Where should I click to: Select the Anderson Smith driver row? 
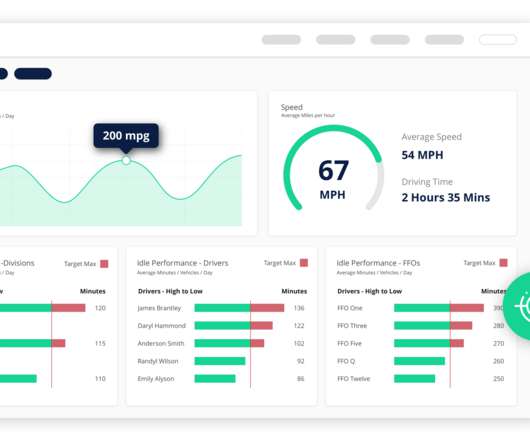click(221, 343)
